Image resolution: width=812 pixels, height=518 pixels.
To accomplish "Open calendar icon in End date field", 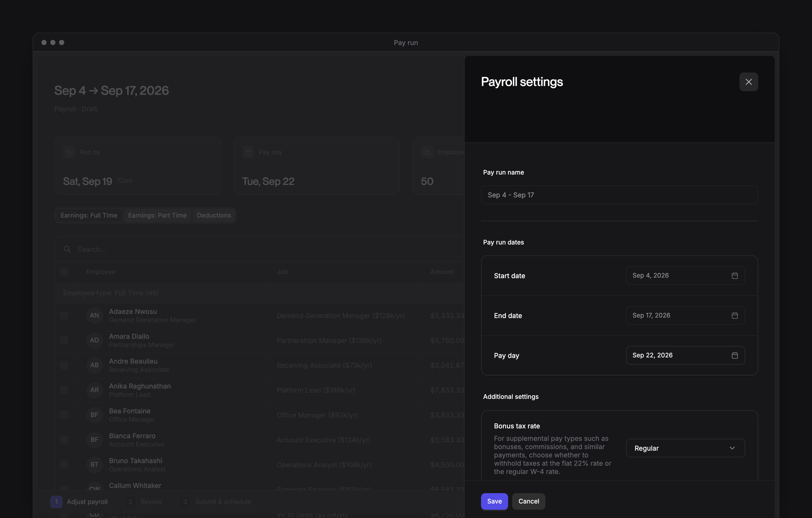I will 734,315.
